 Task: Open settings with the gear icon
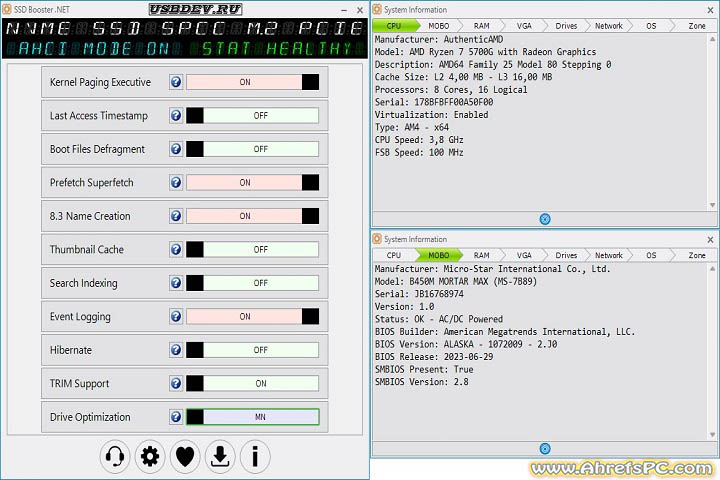(150, 457)
